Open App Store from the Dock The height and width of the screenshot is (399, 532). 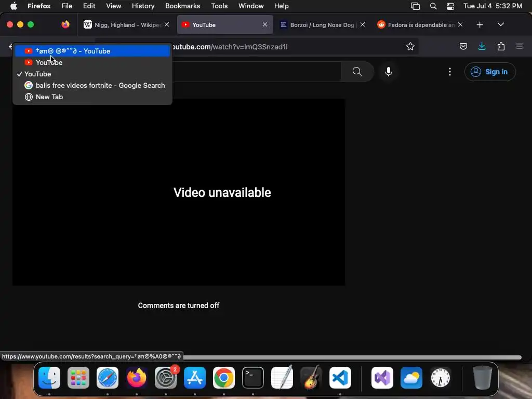(195, 377)
